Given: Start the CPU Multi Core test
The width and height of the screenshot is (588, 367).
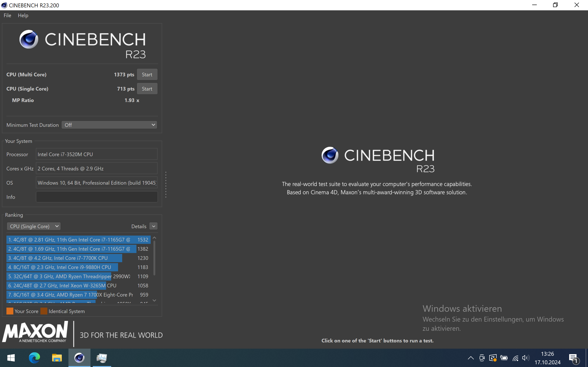Looking at the screenshot, I should (x=147, y=75).
